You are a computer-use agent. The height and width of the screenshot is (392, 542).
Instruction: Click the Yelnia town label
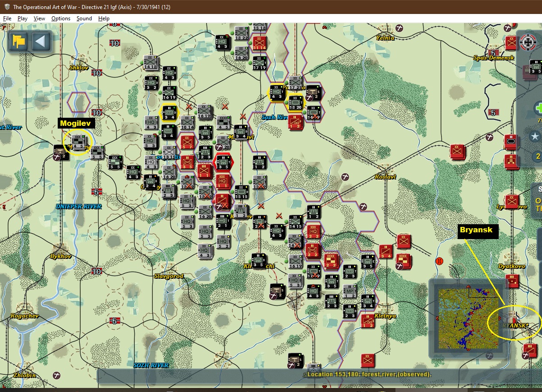[x=385, y=38]
